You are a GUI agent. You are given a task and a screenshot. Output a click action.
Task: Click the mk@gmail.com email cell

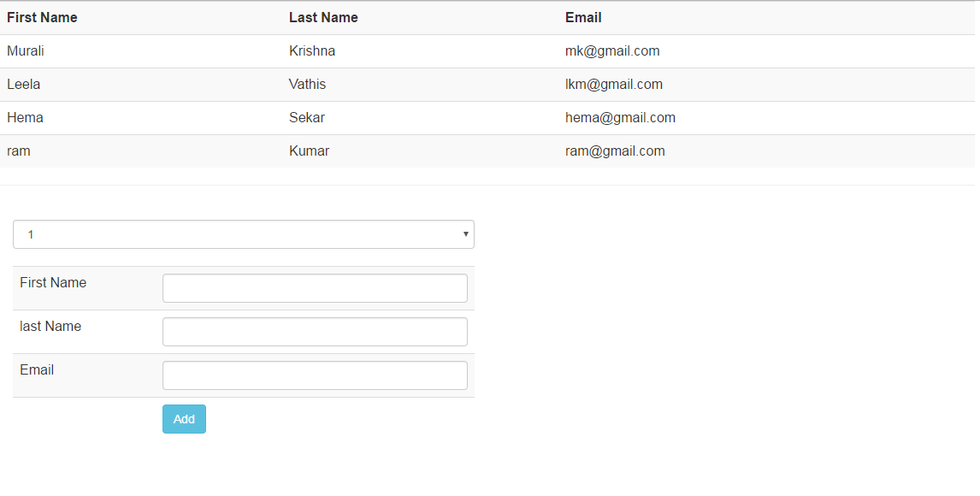[612, 51]
